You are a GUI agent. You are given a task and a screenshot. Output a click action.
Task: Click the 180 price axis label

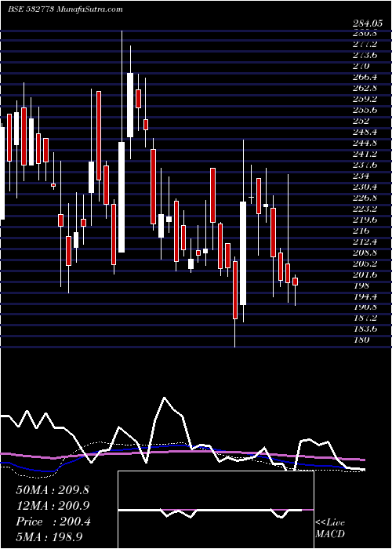361,340
